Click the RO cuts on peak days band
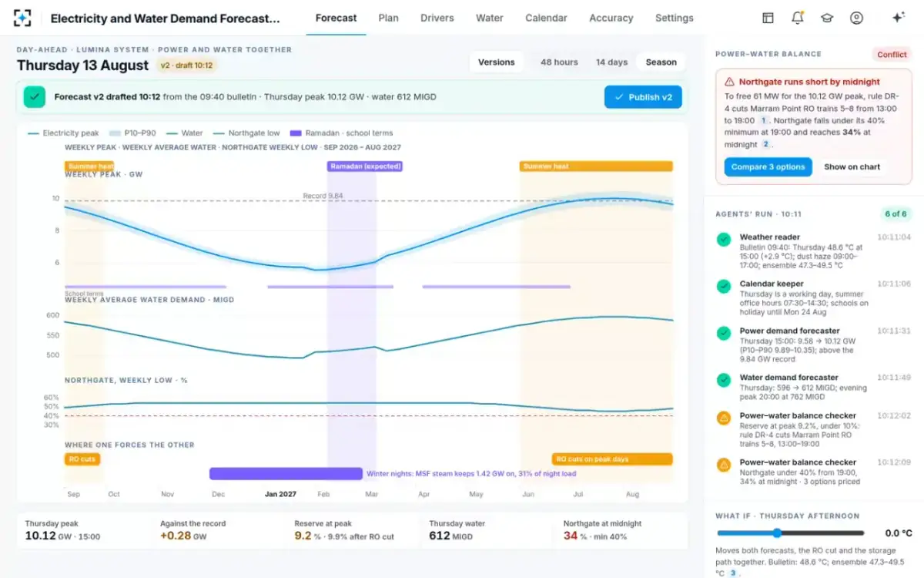The image size is (924, 578). (612, 459)
